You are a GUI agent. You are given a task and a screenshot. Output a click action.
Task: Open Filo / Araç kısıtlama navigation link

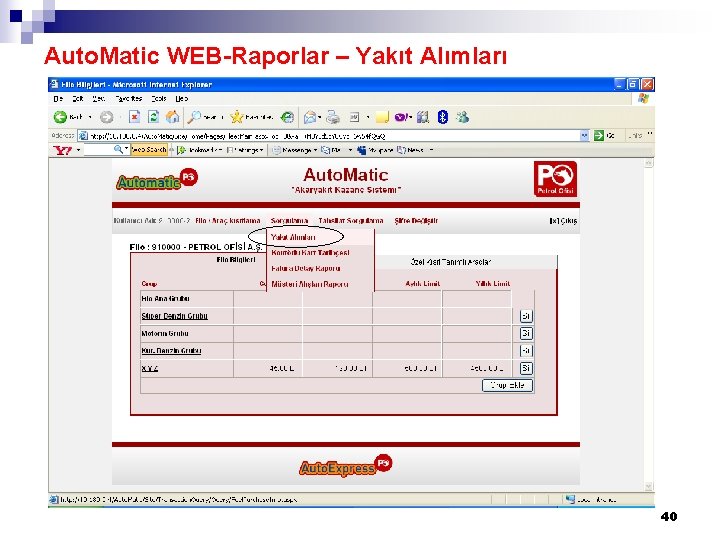click(x=228, y=221)
